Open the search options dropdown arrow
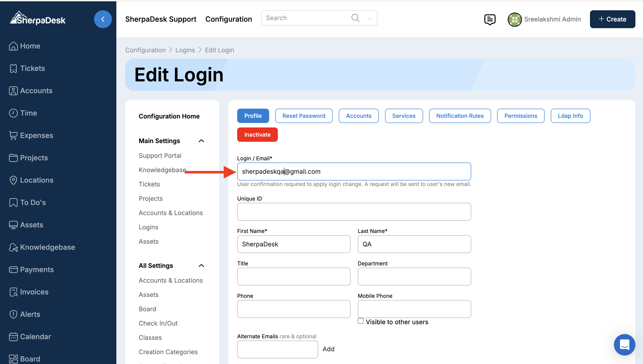The height and width of the screenshot is (364, 643). click(x=369, y=19)
